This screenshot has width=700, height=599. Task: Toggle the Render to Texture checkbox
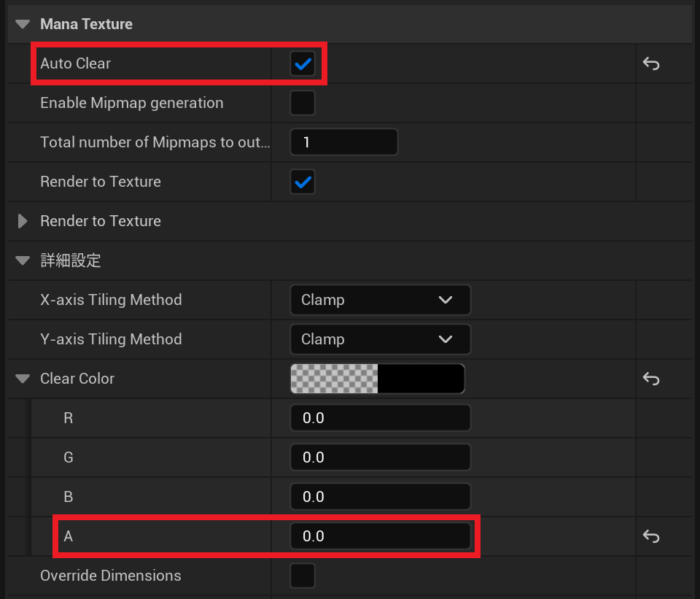pos(303,182)
